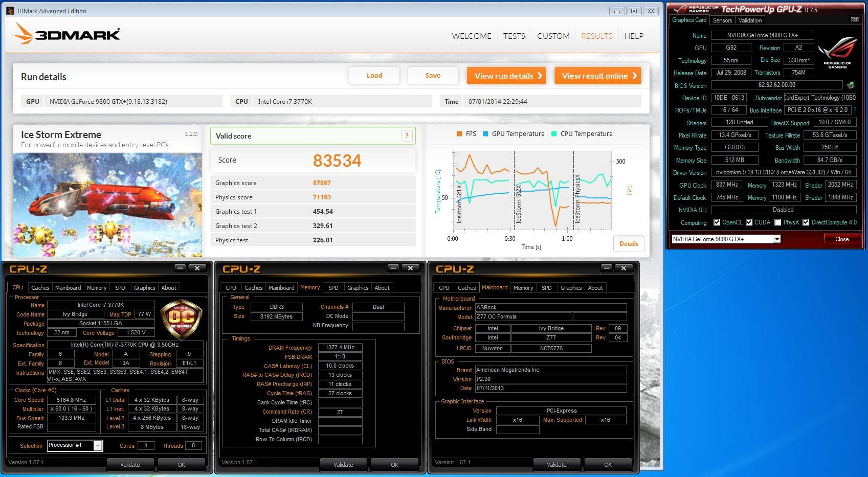The image size is (868, 477).
Task: Switch to the Validation tab in GPU-Z
Action: tap(750, 20)
